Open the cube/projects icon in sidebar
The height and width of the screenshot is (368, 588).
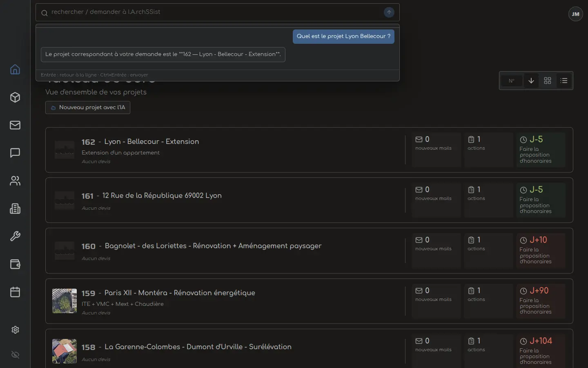pyautogui.click(x=15, y=97)
